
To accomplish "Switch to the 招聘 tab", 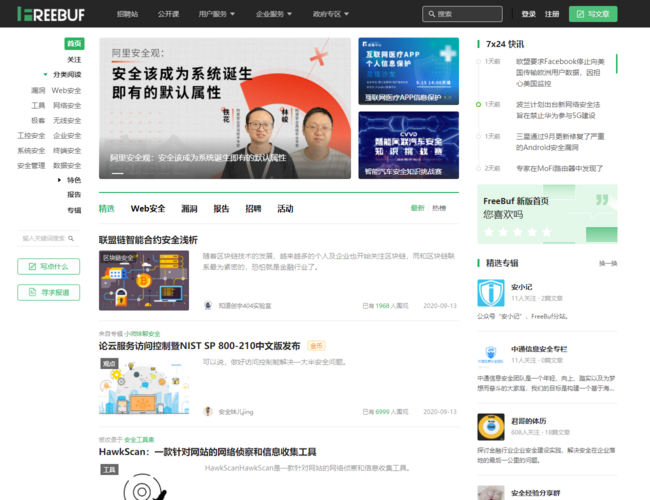I will pyautogui.click(x=253, y=209).
